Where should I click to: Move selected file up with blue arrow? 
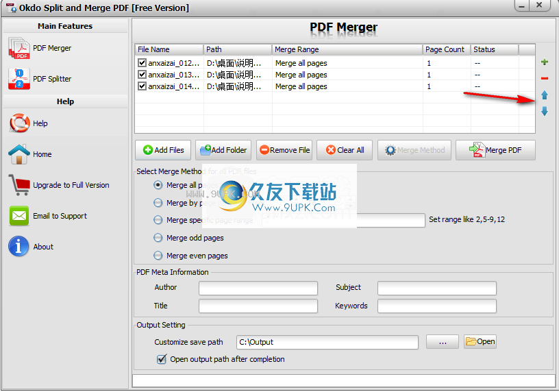pos(545,95)
